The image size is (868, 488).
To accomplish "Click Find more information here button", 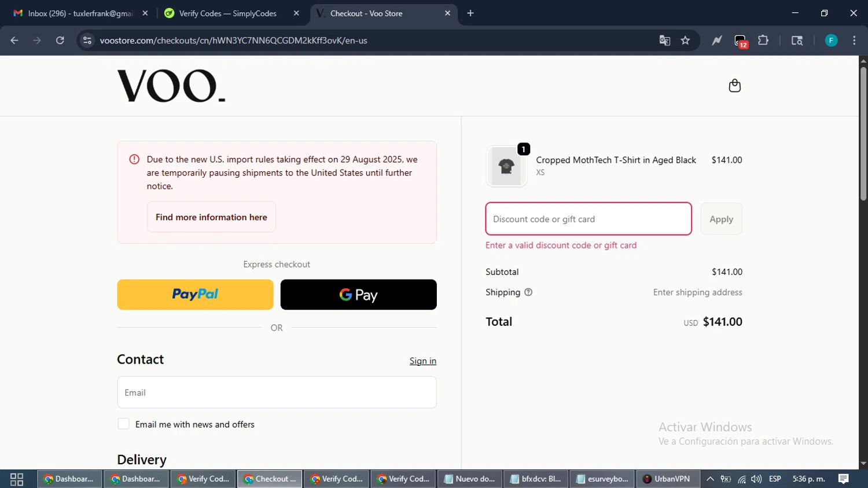I will click(x=211, y=217).
